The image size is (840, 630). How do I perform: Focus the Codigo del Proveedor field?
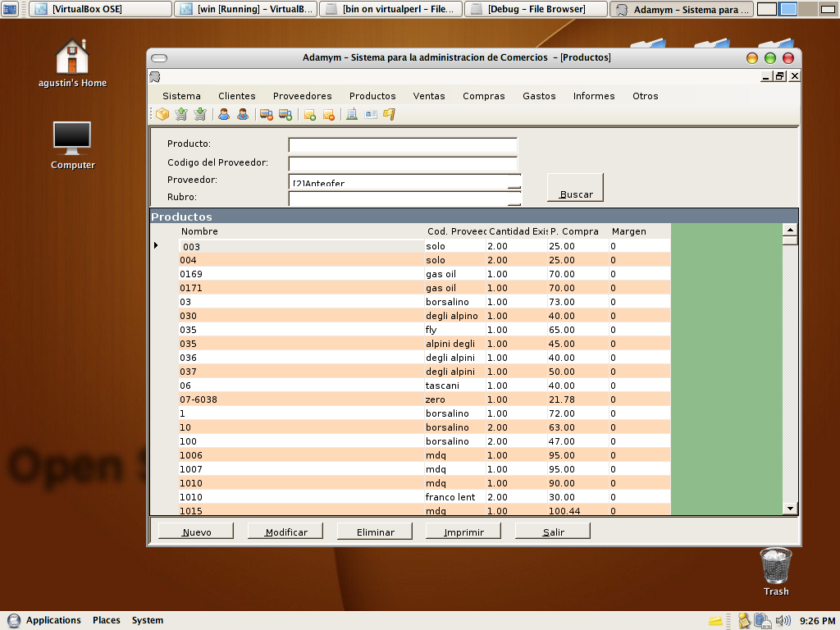point(403,163)
